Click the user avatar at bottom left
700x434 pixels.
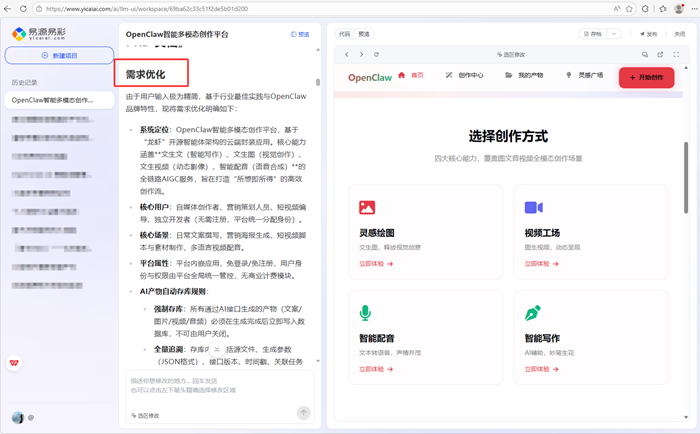[17, 417]
